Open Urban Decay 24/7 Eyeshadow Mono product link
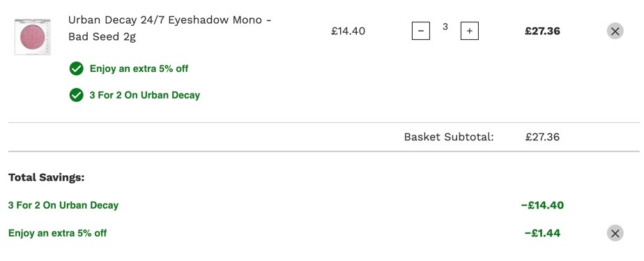Viewport: 644px width, 261px height. (x=169, y=29)
